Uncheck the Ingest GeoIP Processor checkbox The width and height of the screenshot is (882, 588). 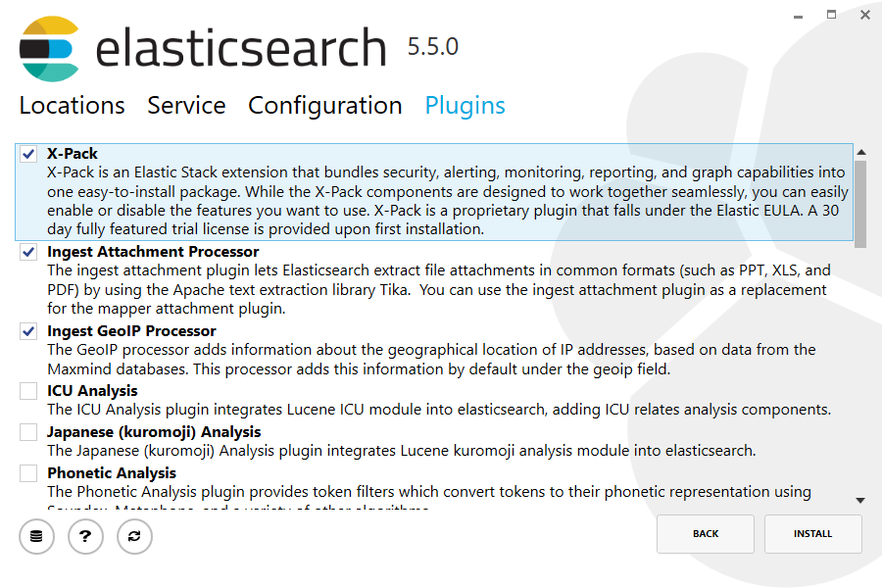(28, 332)
